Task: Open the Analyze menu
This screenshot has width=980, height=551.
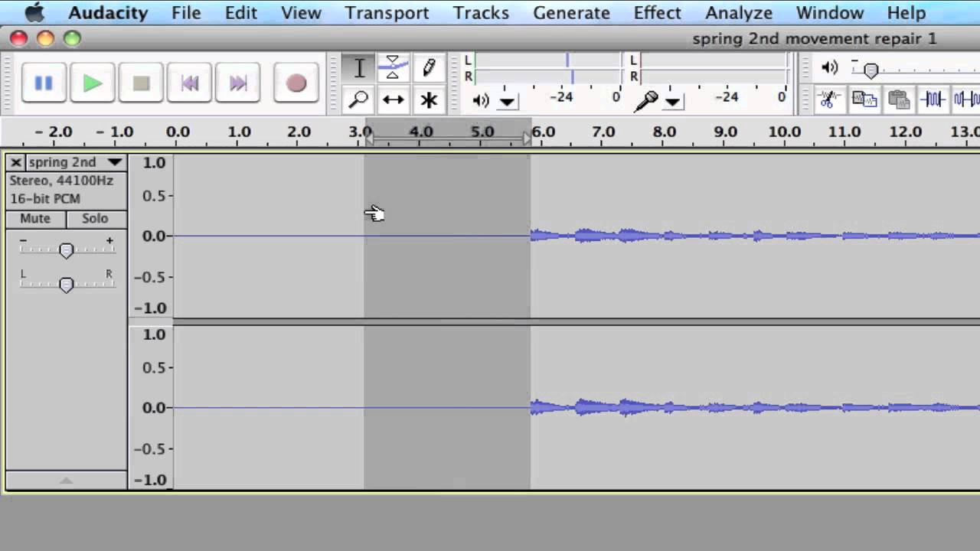Action: click(739, 13)
